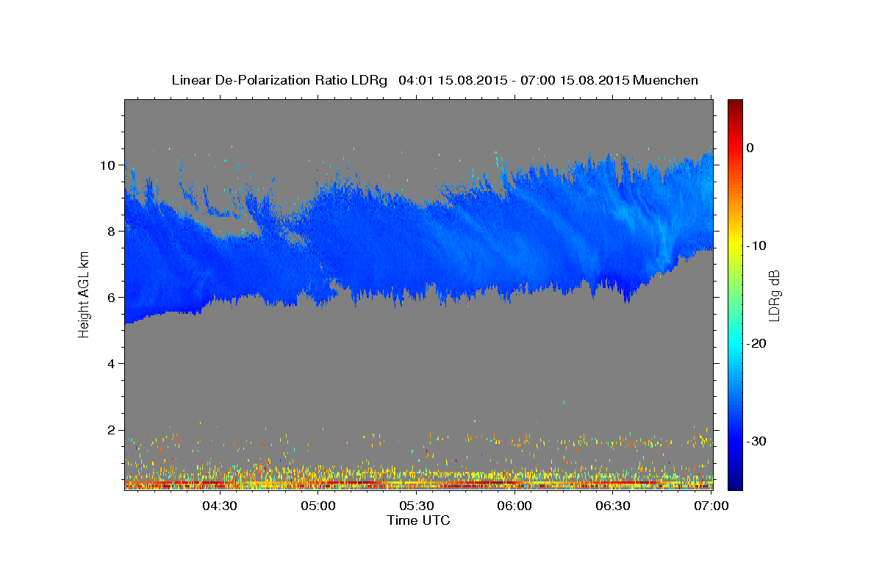The width and height of the screenshot is (882, 588).
Task: Click the '04:30' time tick label
Action: (220, 506)
